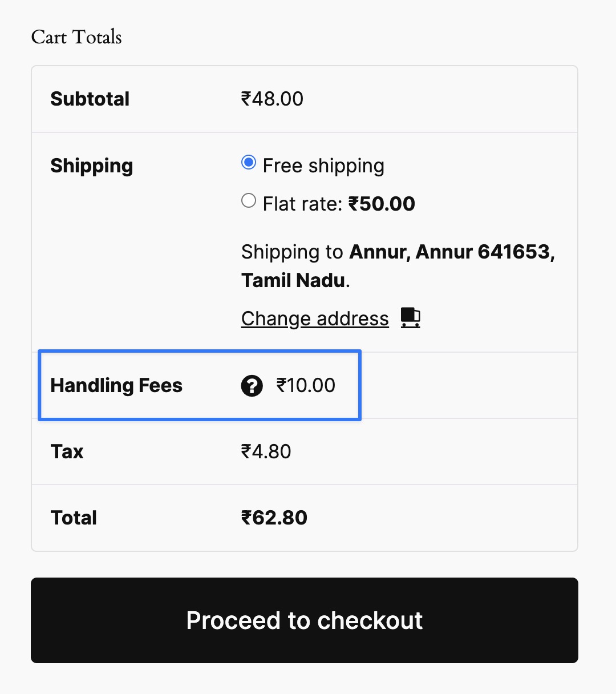Click the tax amount ₹4.80
The width and height of the screenshot is (616, 694).
click(x=266, y=451)
